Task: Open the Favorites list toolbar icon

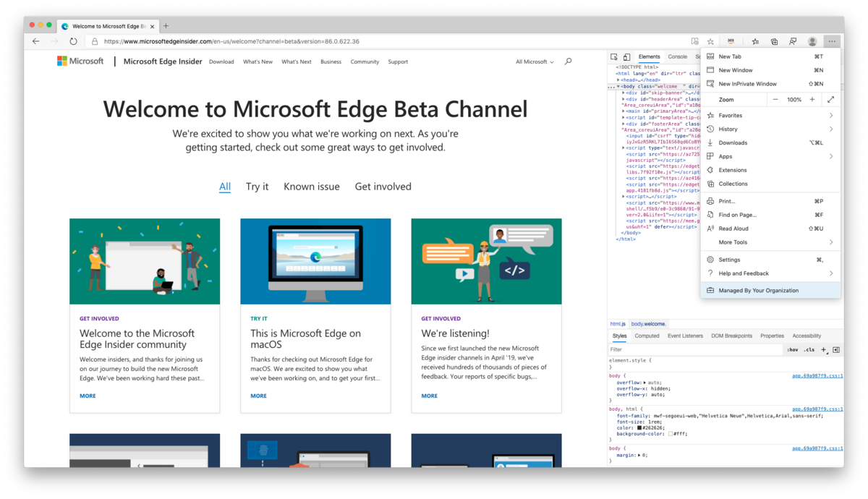Action: pos(755,41)
